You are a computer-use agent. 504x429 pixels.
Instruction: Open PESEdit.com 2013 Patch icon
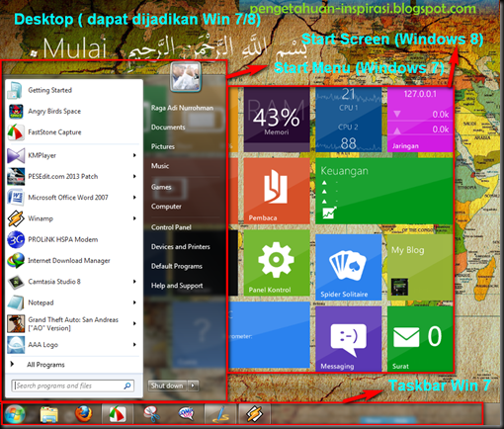click(x=16, y=176)
